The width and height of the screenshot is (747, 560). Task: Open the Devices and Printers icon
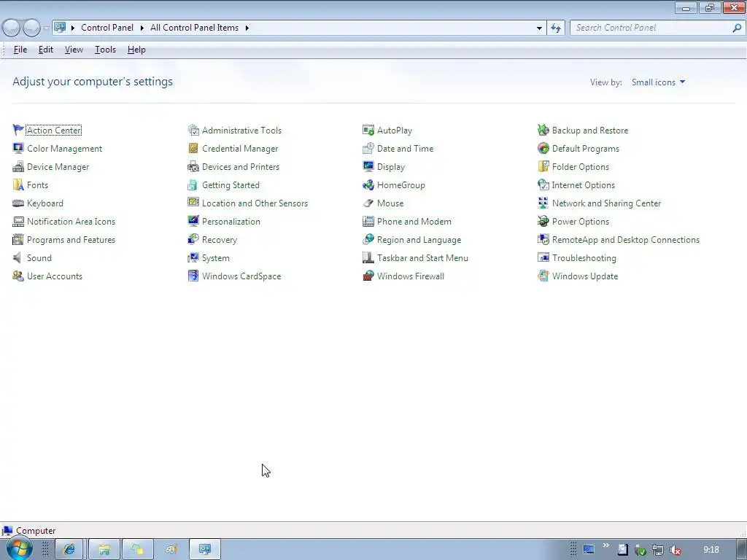[193, 167]
